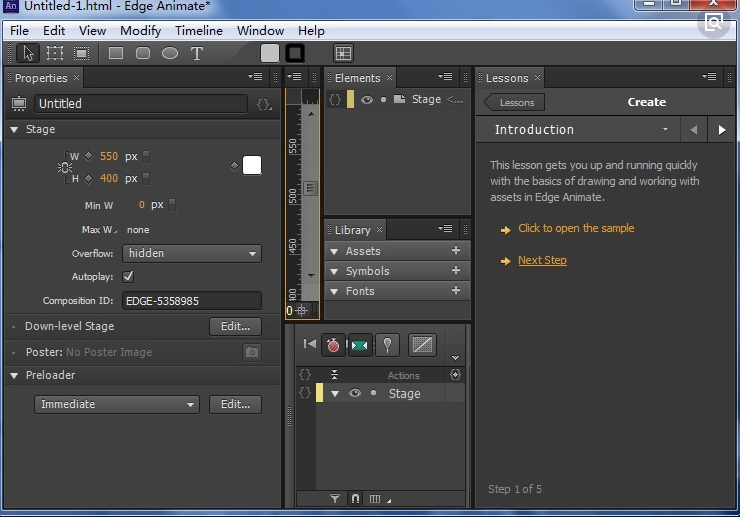
Task: Click the easing curve button
Action: (422, 345)
